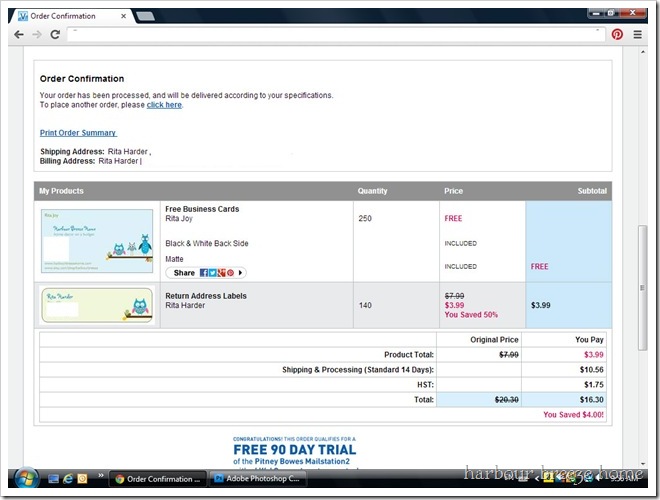Click 'You Saved $4.00!' text
This screenshot has width=660, height=500.
coord(573,415)
